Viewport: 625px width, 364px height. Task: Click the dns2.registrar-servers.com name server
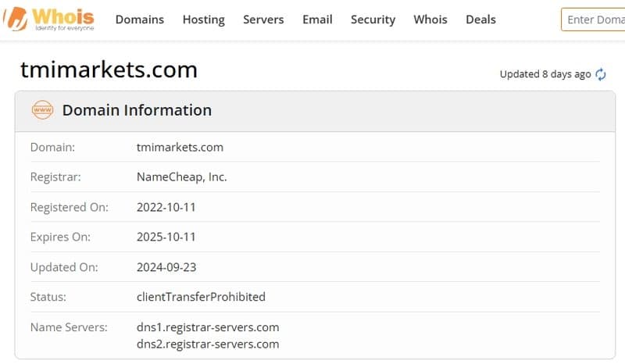pos(208,344)
